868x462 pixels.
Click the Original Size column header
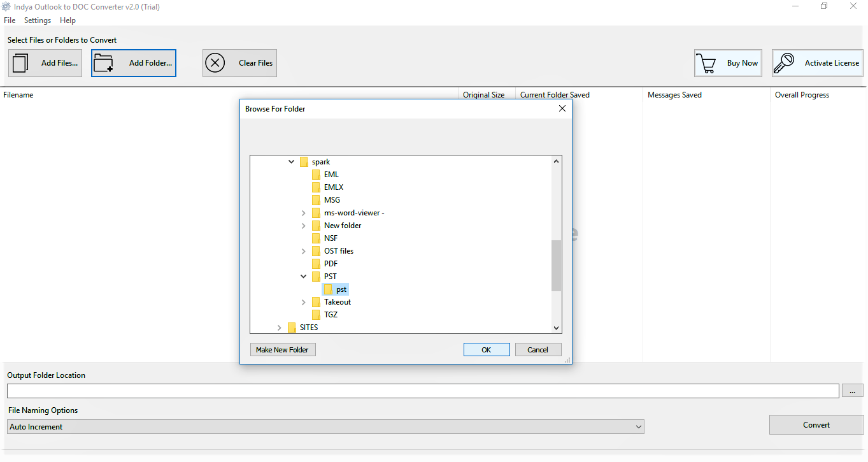[484, 95]
